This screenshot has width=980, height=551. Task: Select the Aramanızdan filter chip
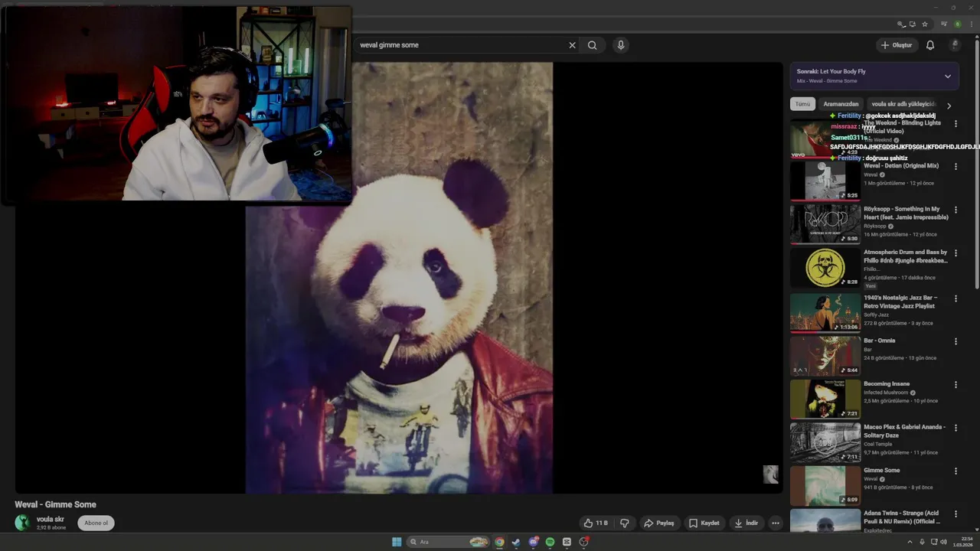point(841,104)
